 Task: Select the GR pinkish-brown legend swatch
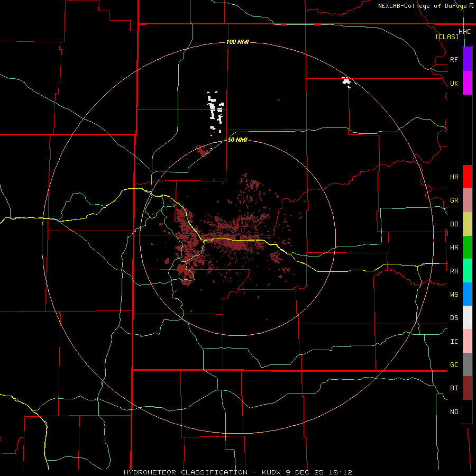point(467,200)
